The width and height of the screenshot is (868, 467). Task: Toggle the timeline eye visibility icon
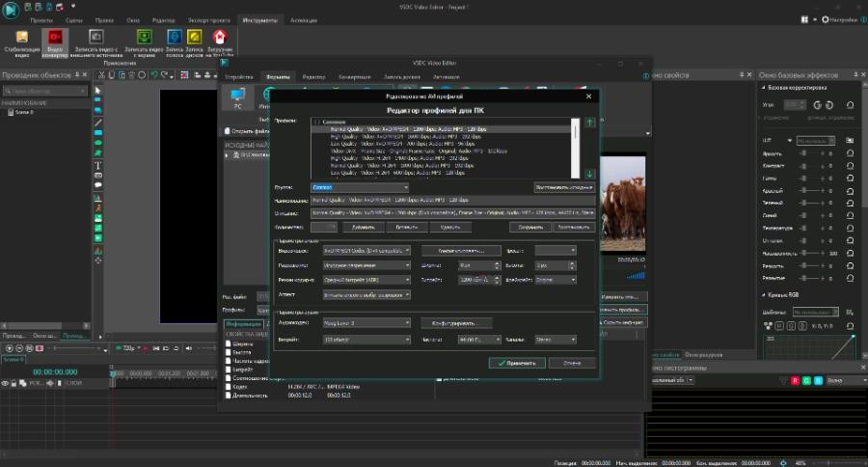pyautogui.click(x=5, y=383)
